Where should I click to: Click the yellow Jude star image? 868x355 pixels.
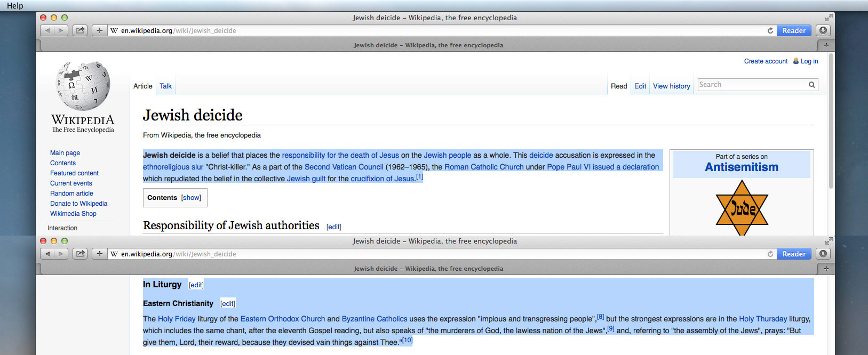742,208
